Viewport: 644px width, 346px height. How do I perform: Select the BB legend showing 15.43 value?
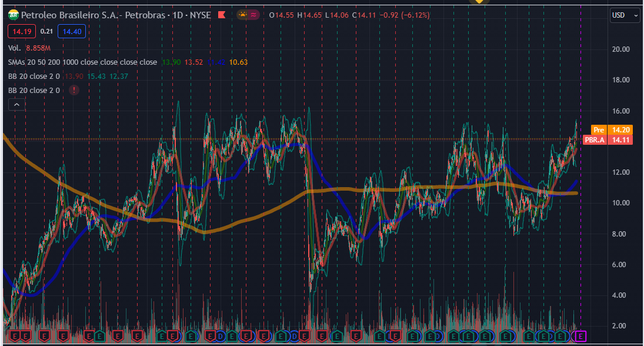click(x=34, y=76)
